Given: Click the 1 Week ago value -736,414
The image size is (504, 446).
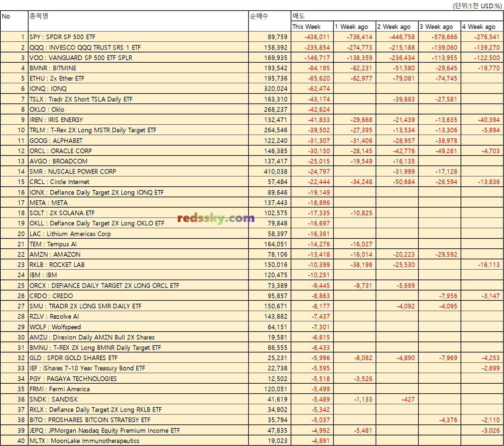Looking at the screenshot, I should click(355, 37).
